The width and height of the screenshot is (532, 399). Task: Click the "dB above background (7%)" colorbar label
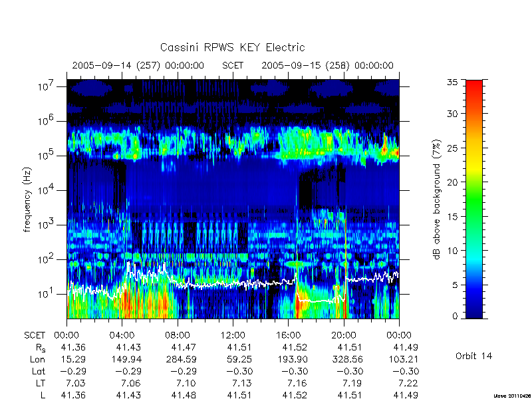point(438,199)
